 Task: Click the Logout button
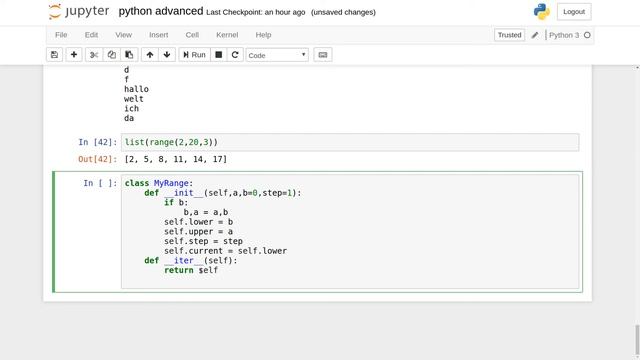(x=574, y=12)
